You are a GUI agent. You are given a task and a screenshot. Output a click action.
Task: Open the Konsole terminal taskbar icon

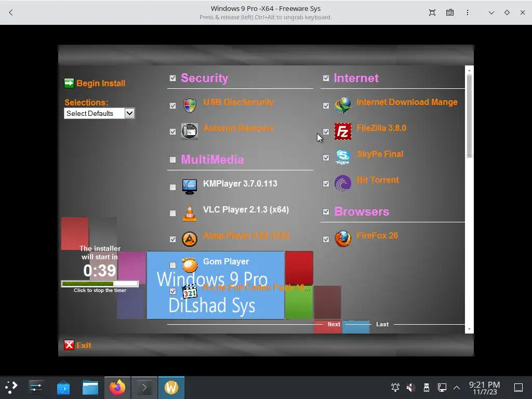click(144, 388)
